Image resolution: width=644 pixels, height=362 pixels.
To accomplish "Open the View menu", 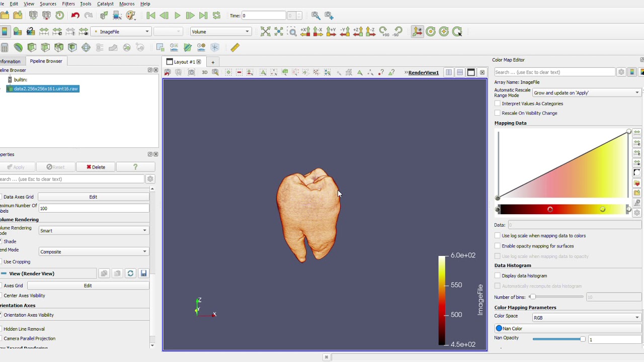I will tap(29, 4).
